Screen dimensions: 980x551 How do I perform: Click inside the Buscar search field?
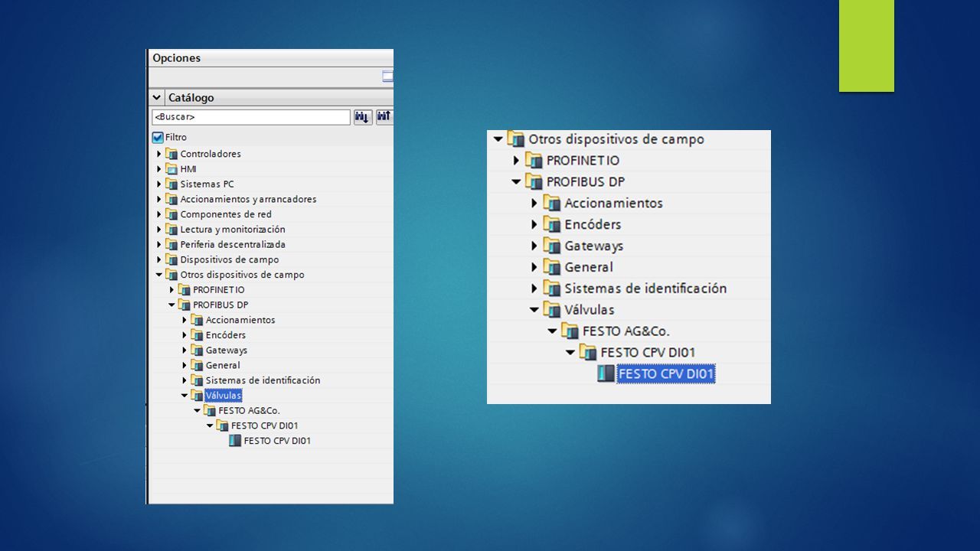(x=251, y=117)
